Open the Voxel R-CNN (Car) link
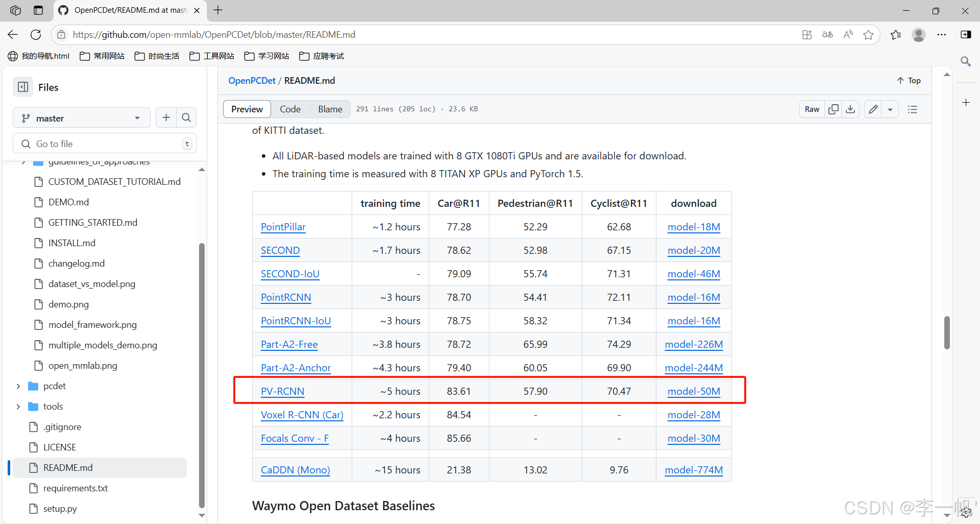The width and height of the screenshot is (980, 524). coord(302,415)
